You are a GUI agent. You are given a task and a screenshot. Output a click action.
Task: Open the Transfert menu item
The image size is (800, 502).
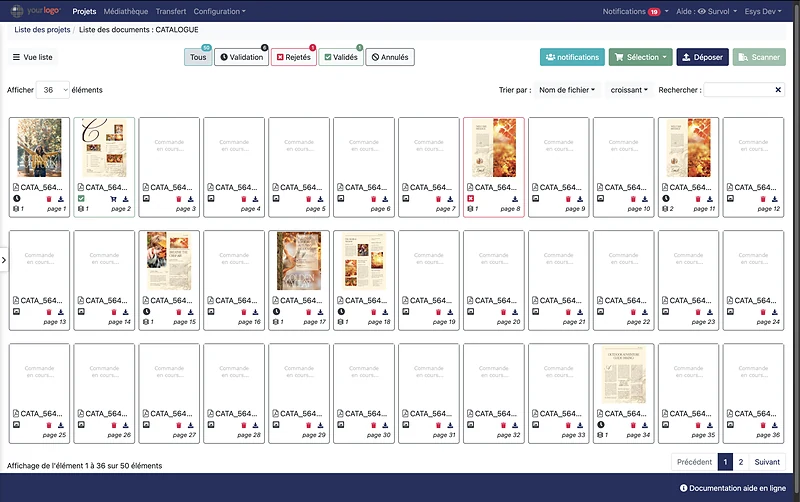click(x=171, y=11)
